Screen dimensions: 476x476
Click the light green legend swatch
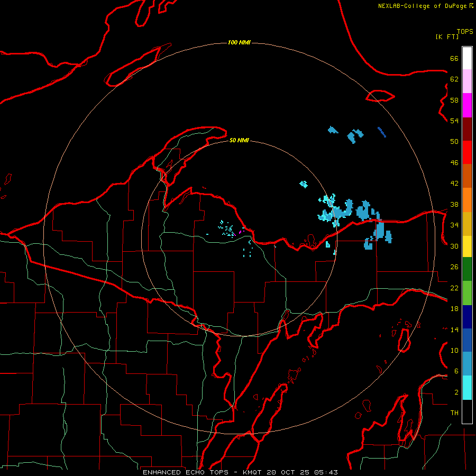tap(467, 293)
